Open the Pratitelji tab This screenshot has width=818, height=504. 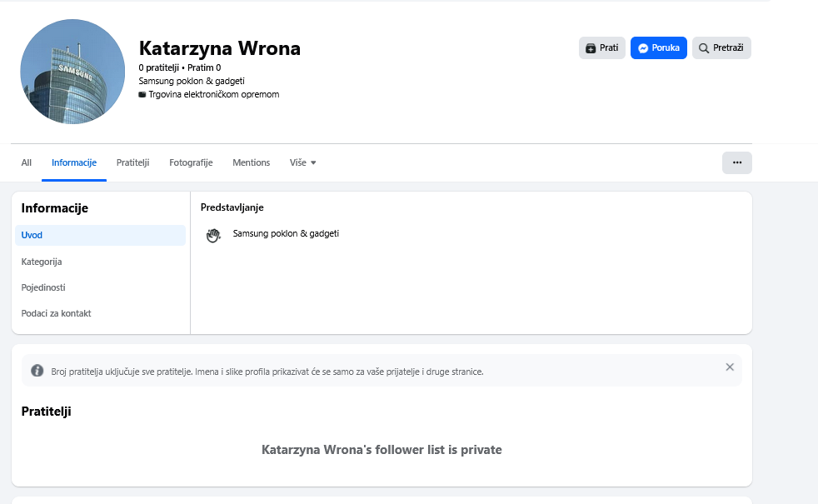132,163
